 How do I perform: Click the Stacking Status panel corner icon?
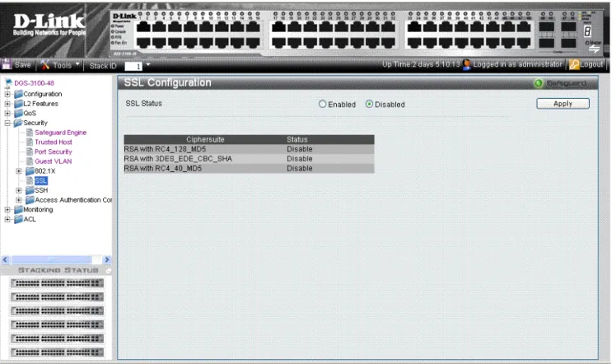(x=108, y=271)
